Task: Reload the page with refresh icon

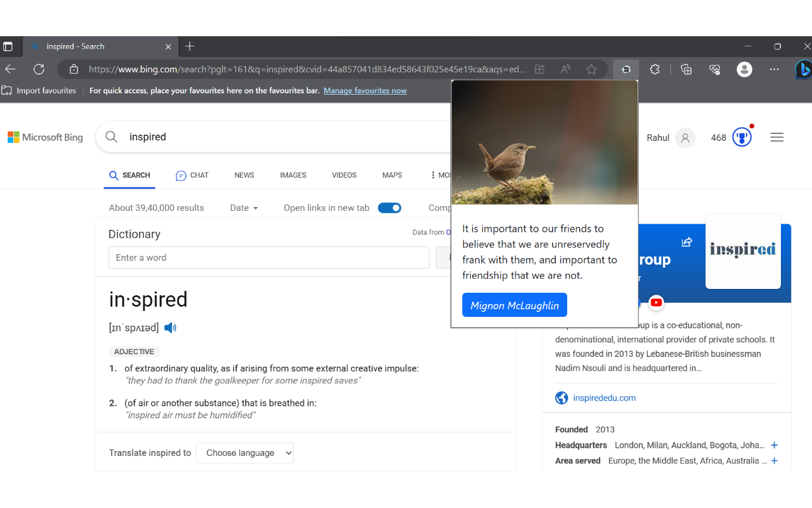Action: (39, 69)
